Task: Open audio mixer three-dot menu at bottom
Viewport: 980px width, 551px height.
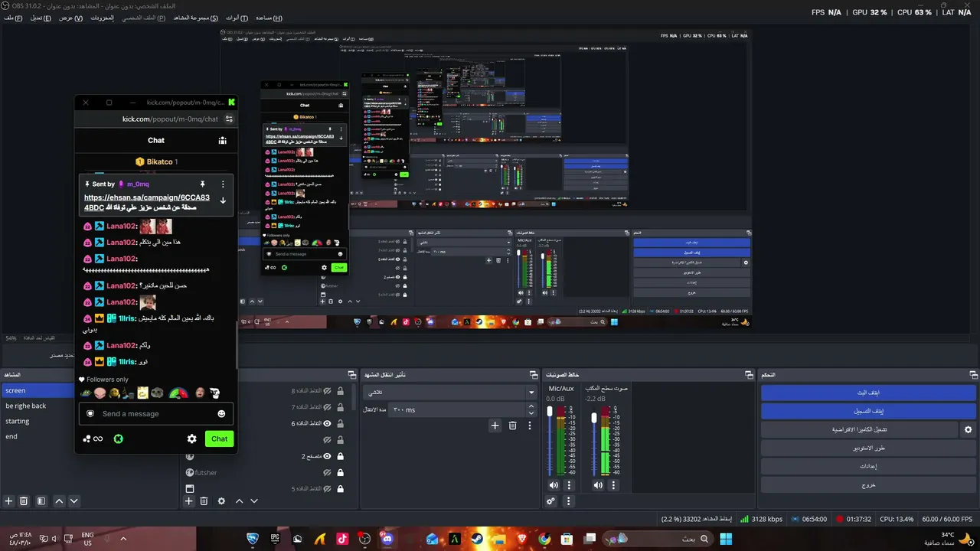Action: click(568, 501)
